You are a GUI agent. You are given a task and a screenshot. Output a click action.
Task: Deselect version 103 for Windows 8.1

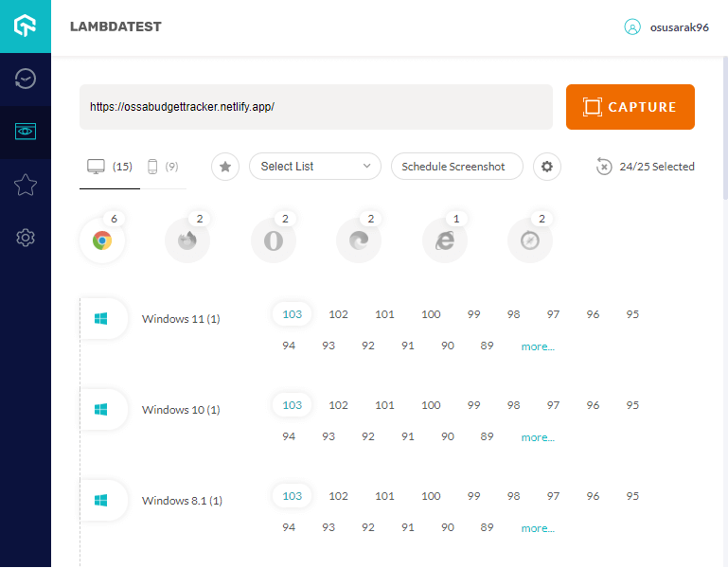292,496
